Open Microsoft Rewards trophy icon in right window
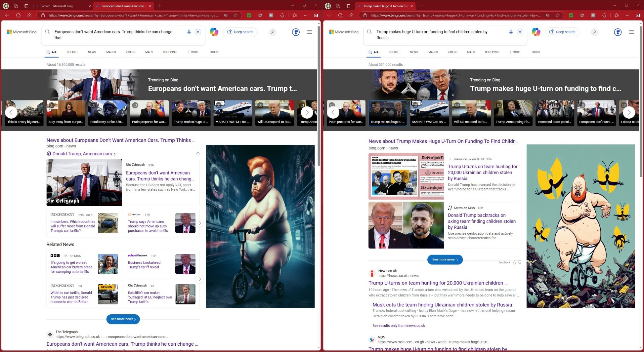 click(x=618, y=32)
